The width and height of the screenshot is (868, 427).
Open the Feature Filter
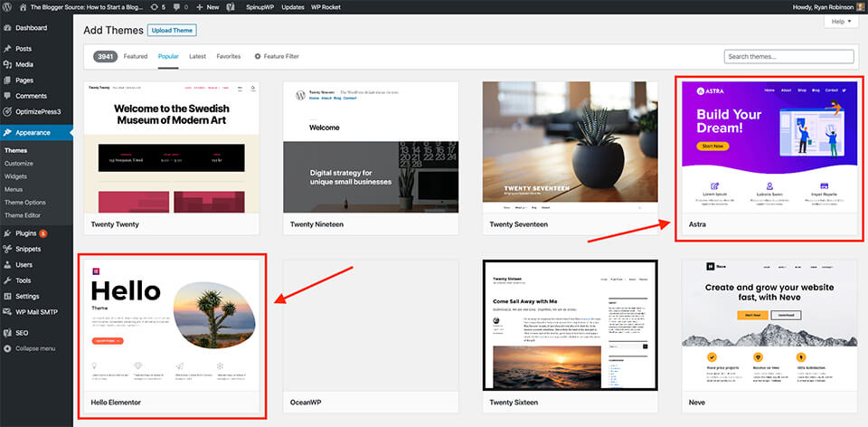click(277, 56)
